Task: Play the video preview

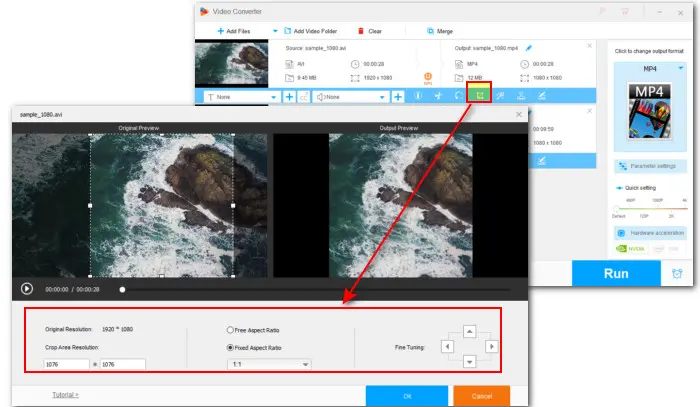Action: (x=27, y=289)
